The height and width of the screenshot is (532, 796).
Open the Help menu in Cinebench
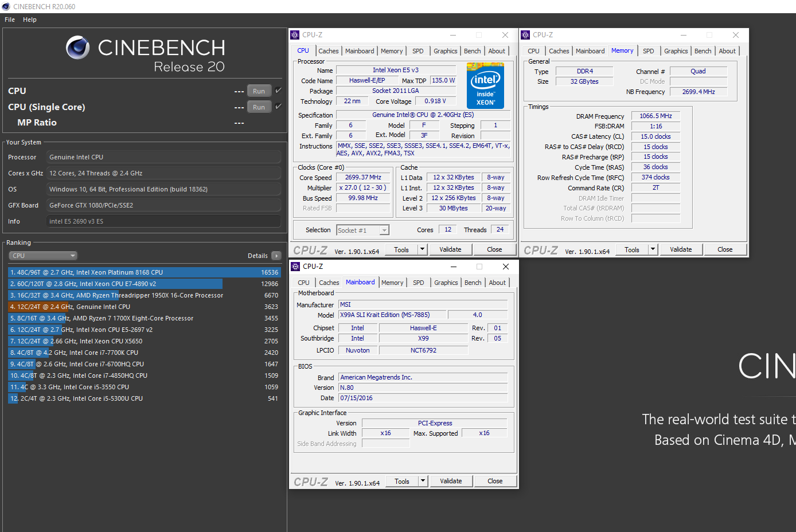tap(30, 19)
